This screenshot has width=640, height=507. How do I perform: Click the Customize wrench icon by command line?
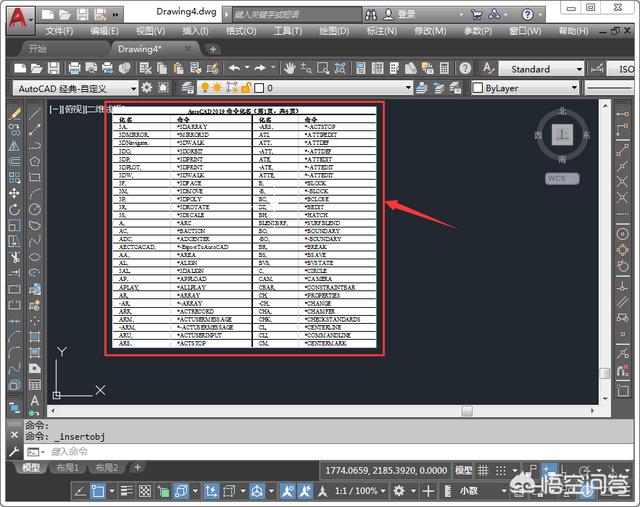click(14, 451)
